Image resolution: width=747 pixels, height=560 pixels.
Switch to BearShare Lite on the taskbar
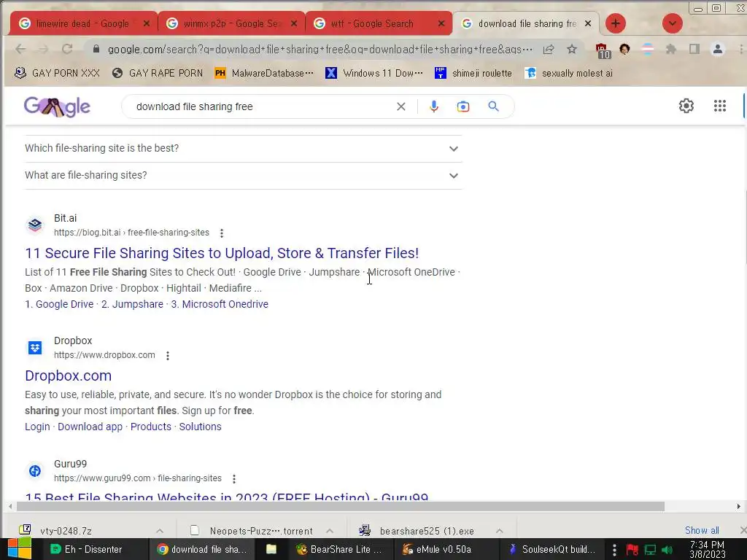tap(339, 549)
